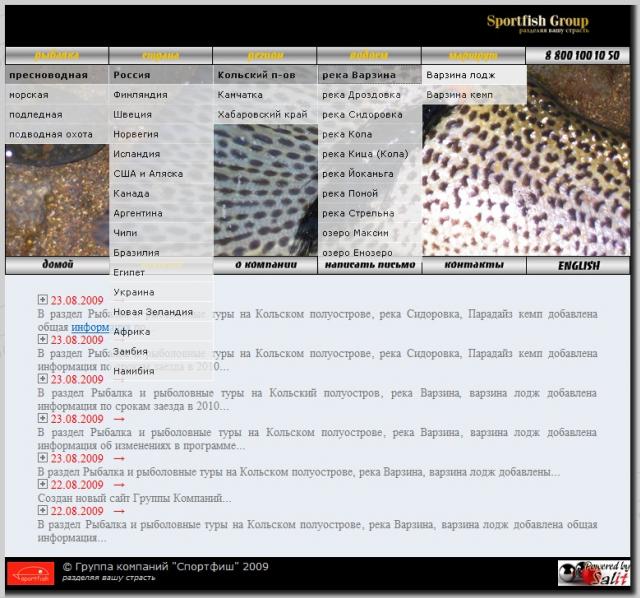Click the red arrow beside the last news date
This screenshot has height=598, width=640.
119,510
